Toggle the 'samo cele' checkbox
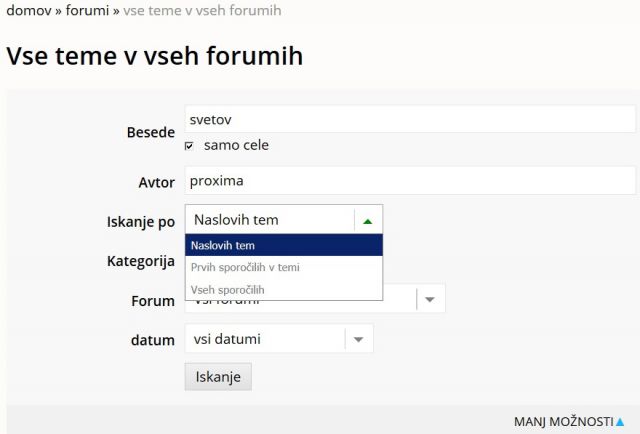Viewport: 640px width, 434px height. click(x=189, y=146)
